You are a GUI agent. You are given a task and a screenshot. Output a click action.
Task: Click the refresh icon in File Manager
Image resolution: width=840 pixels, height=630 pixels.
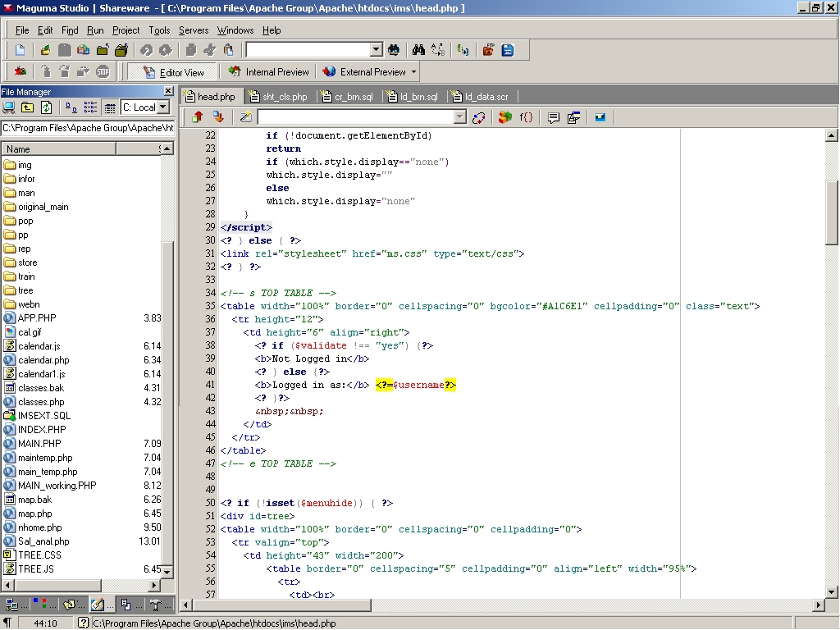pos(47,107)
